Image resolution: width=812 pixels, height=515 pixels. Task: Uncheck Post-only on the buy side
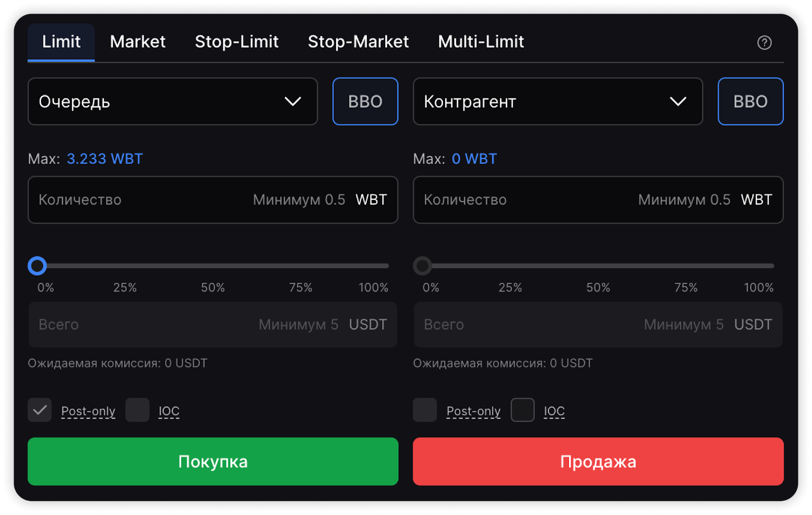click(40, 410)
